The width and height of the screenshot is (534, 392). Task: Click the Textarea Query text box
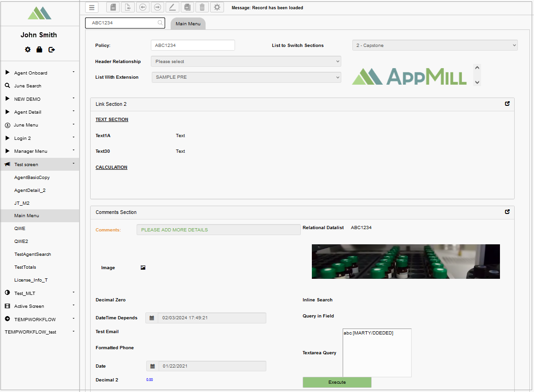coord(377,353)
